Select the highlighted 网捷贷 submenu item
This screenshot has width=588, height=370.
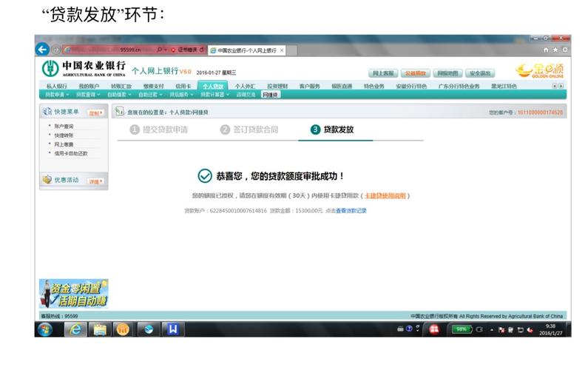(x=271, y=95)
